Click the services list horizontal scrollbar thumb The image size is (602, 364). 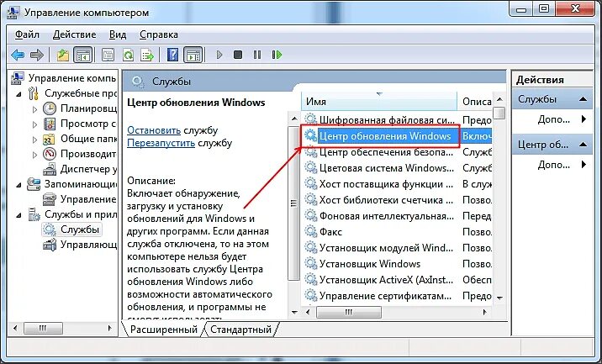coord(349,312)
